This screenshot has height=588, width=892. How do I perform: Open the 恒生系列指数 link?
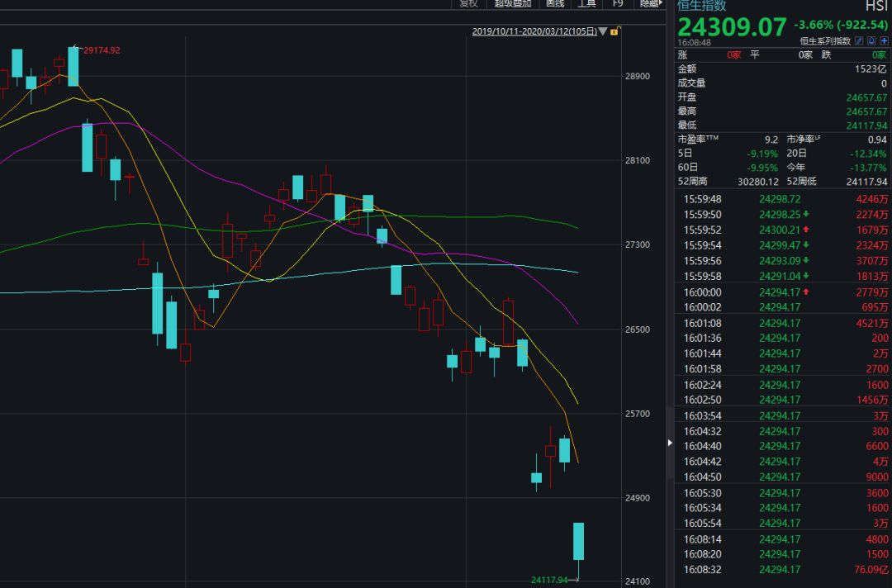click(x=825, y=40)
